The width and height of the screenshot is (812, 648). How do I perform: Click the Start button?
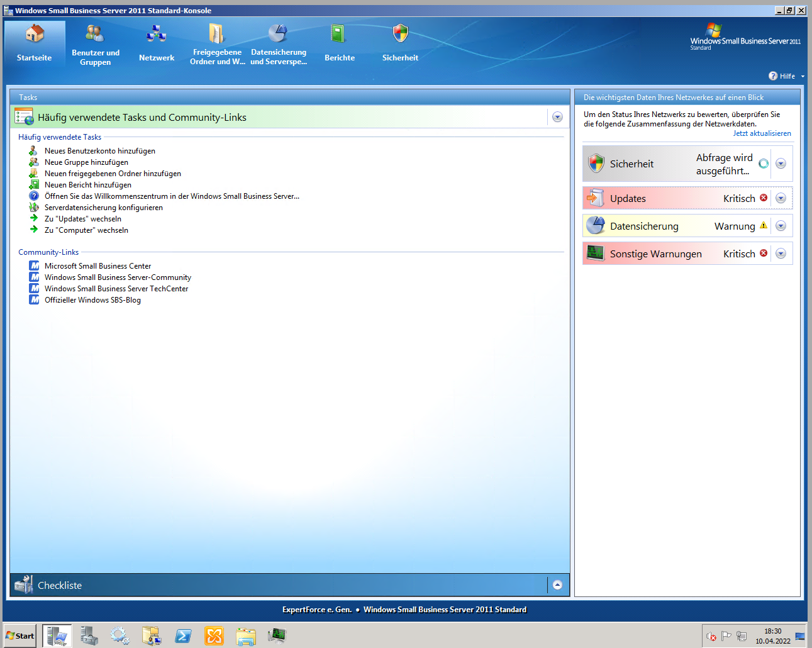click(x=20, y=636)
